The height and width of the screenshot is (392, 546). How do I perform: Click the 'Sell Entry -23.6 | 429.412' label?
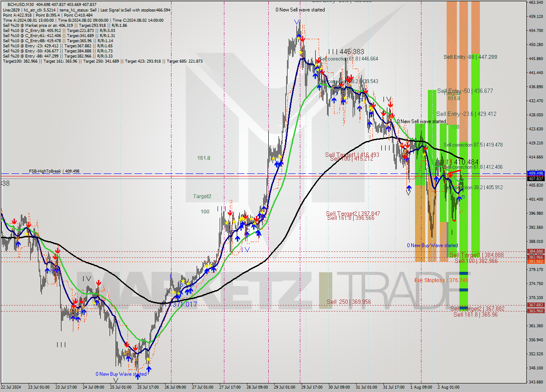click(x=466, y=114)
